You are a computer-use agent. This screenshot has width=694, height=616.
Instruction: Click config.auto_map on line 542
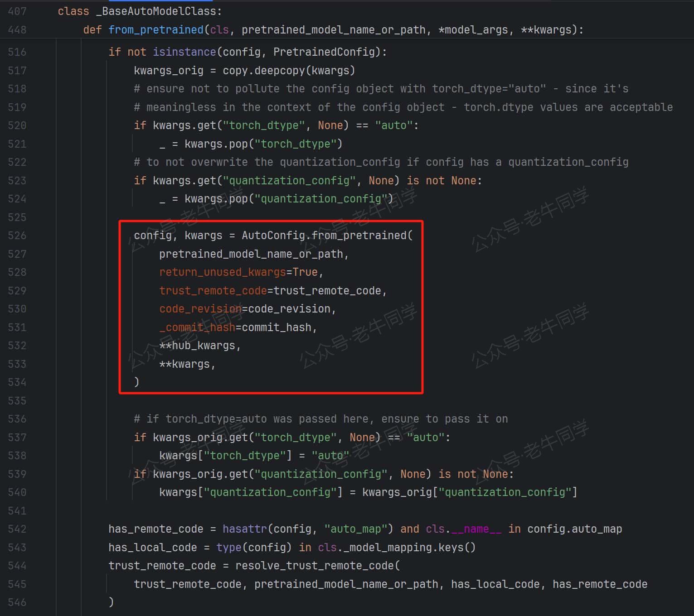click(x=574, y=529)
